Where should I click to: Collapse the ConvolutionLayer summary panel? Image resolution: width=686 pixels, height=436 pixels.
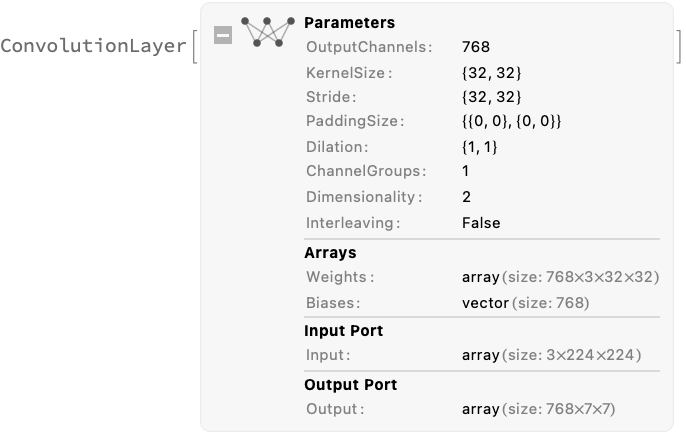tap(224, 35)
